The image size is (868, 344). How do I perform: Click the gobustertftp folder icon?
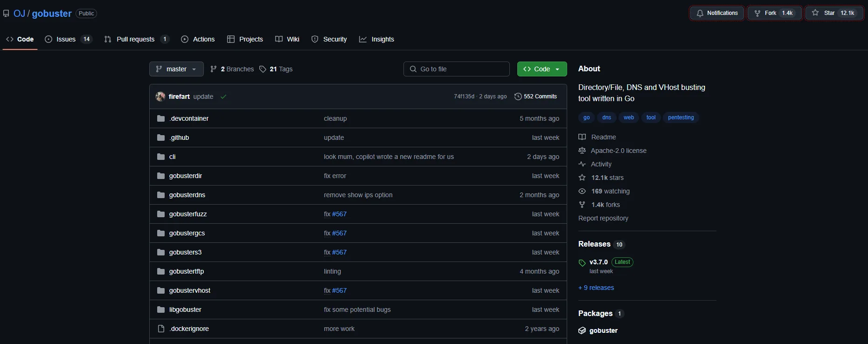click(x=161, y=271)
